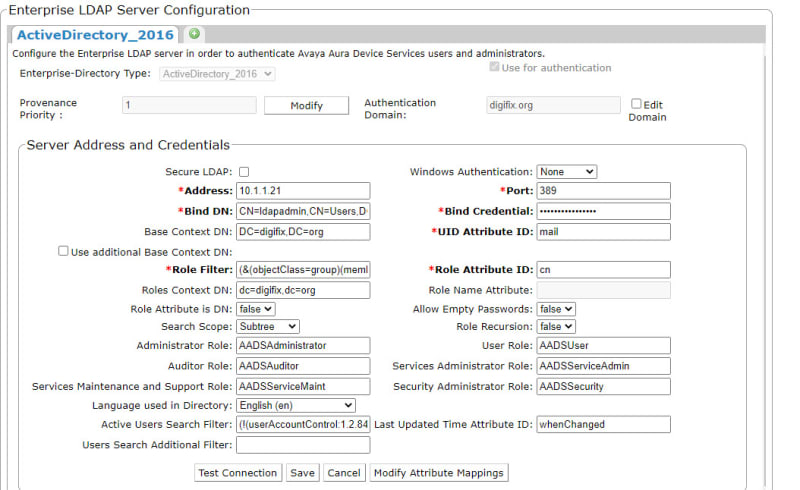Click the Roles Context DN field
The width and height of the screenshot is (800, 490).
click(x=303, y=290)
